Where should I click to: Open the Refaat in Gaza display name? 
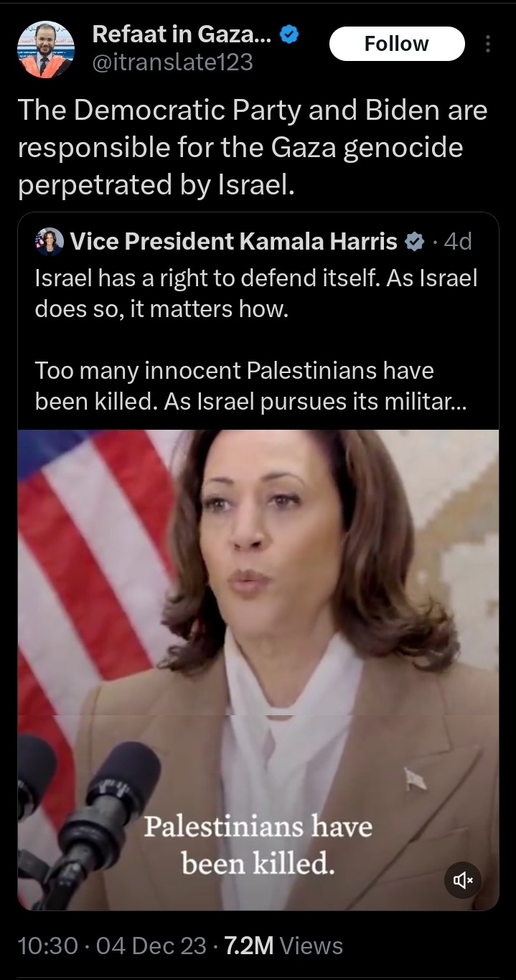[x=182, y=34]
